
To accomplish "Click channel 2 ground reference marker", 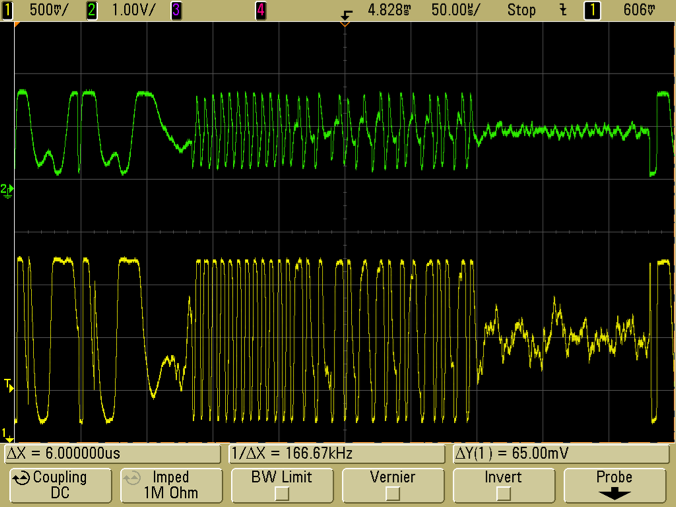I will [7, 189].
